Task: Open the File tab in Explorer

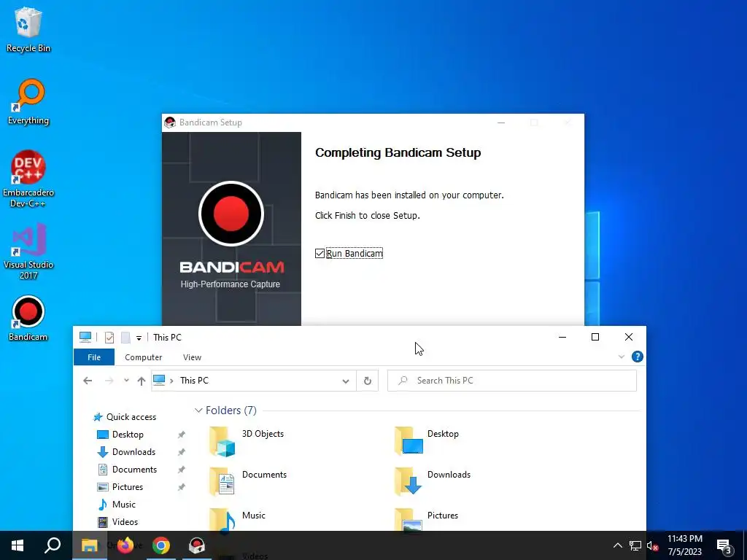Action: pos(94,357)
